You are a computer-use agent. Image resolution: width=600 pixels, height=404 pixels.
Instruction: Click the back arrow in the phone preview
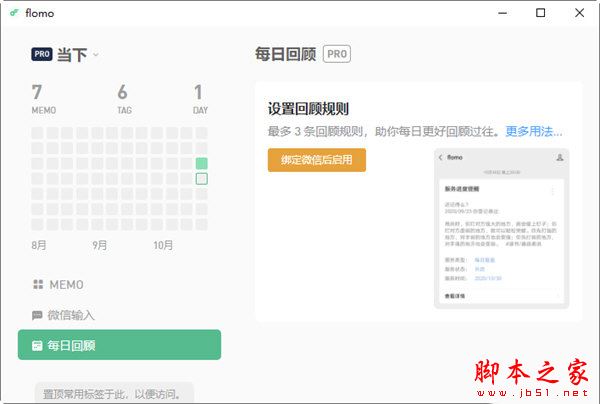pos(440,158)
